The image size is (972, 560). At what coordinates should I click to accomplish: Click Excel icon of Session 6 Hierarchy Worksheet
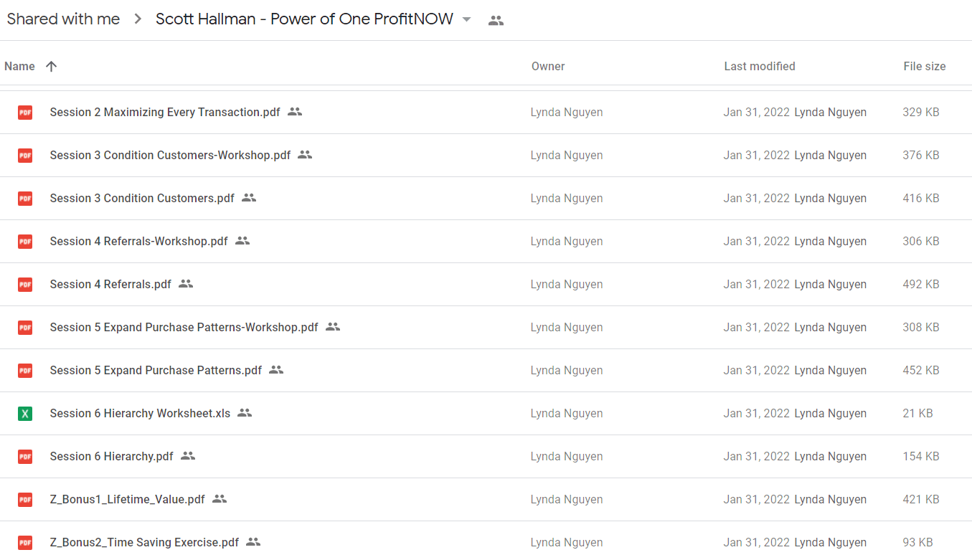[x=25, y=413]
